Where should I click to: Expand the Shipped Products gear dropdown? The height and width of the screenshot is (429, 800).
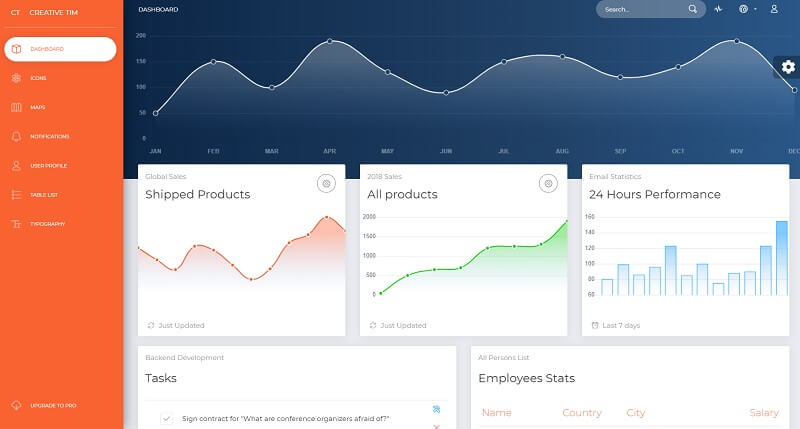(x=325, y=183)
